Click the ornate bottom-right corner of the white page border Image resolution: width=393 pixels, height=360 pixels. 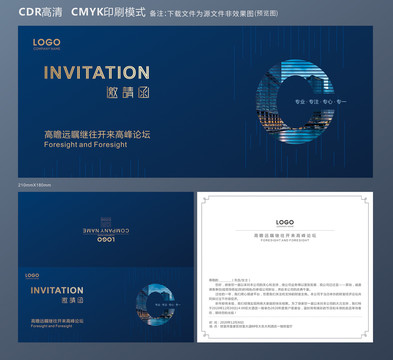364,334
